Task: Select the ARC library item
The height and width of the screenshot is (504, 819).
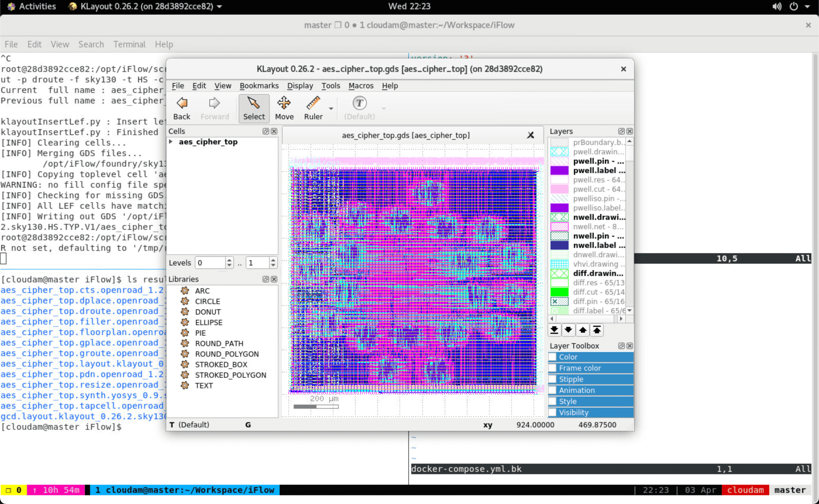Action: 202,291
